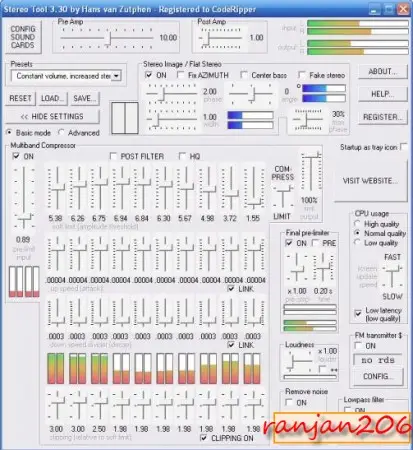
Task: Click the soft limit slider showing 1.55
Action: [x=254, y=188]
